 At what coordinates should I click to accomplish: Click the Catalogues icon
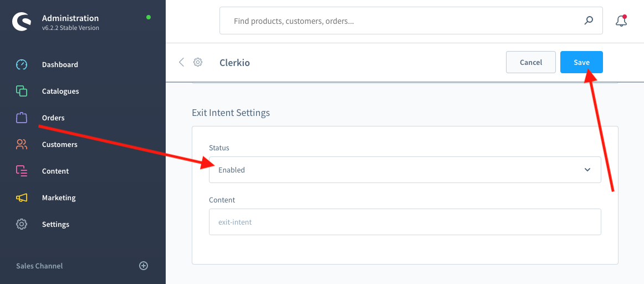click(x=22, y=91)
